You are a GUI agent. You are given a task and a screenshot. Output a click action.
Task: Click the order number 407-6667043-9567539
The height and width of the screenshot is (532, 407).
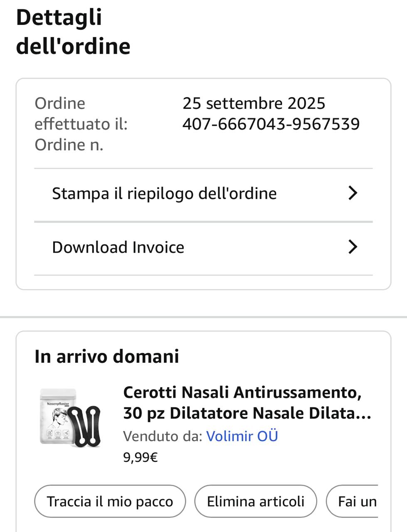[x=271, y=124]
